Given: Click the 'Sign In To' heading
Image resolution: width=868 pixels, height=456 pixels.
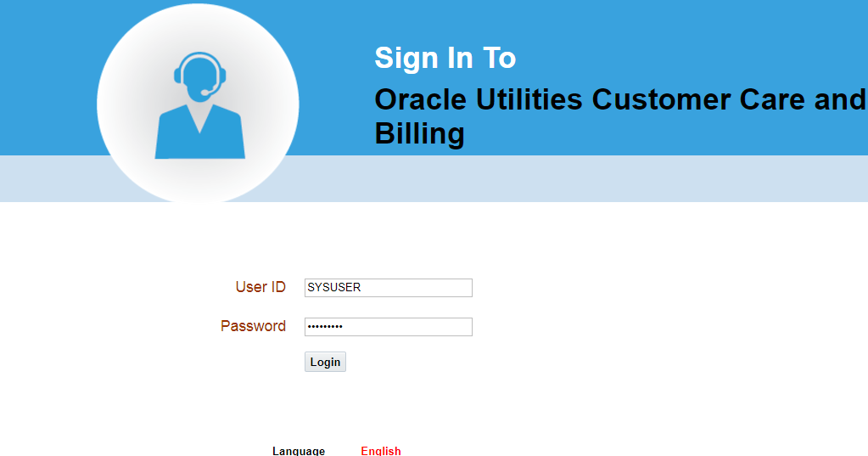Looking at the screenshot, I should point(445,58).
